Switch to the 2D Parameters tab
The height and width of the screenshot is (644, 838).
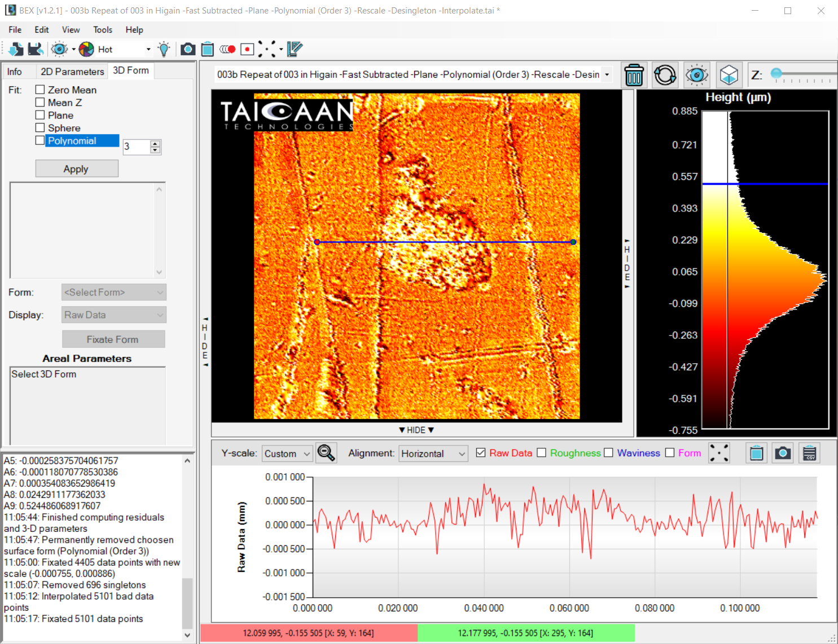point(72,72)
